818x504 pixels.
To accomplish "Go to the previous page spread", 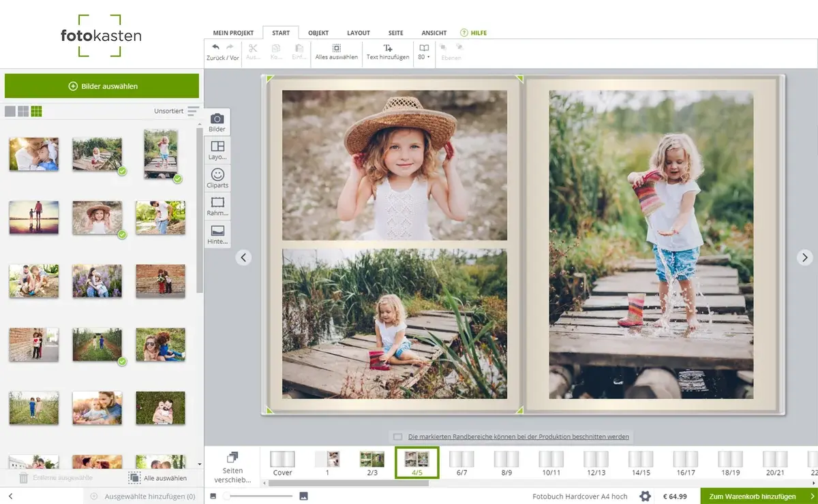I will pyautogui.click(x=243, y=257).
